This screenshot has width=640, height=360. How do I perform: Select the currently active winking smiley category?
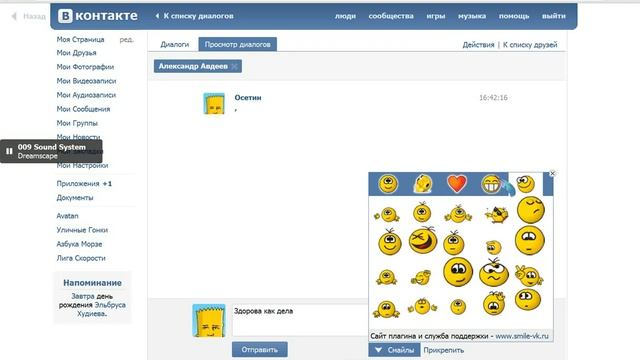tap(525, 184)
